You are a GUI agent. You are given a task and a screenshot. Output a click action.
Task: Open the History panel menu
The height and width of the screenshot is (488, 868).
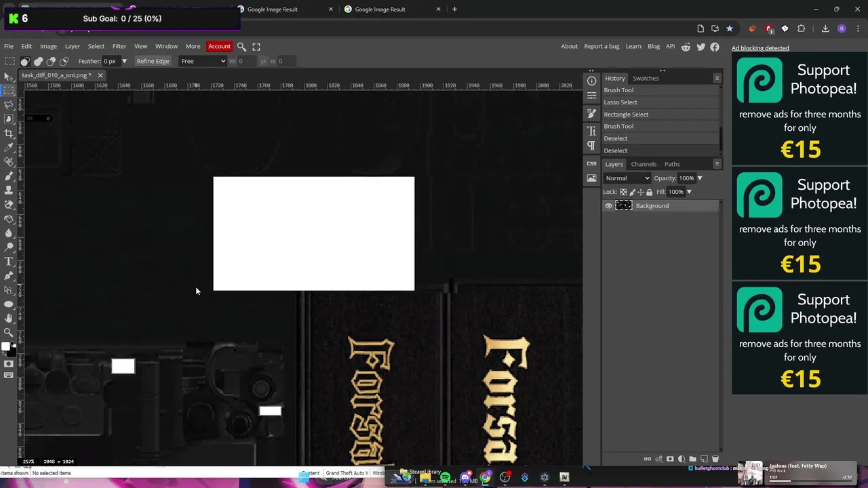coord(717,79)
